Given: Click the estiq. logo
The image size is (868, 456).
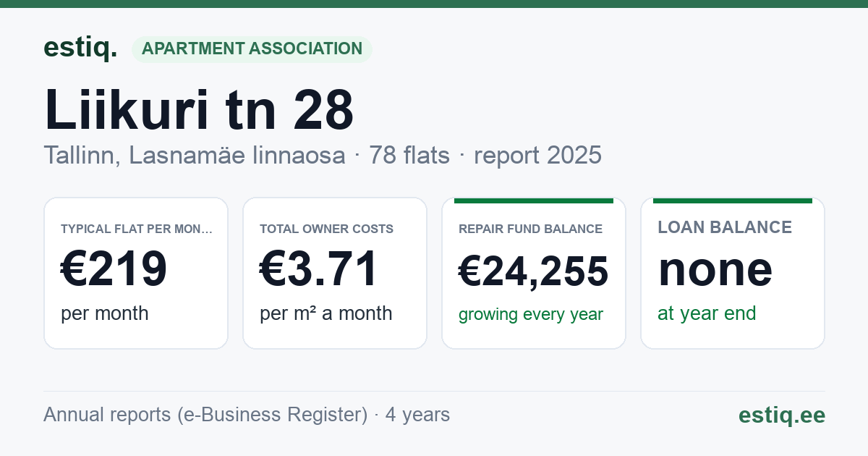Looking at the screenshot, I should pos(80,48).
